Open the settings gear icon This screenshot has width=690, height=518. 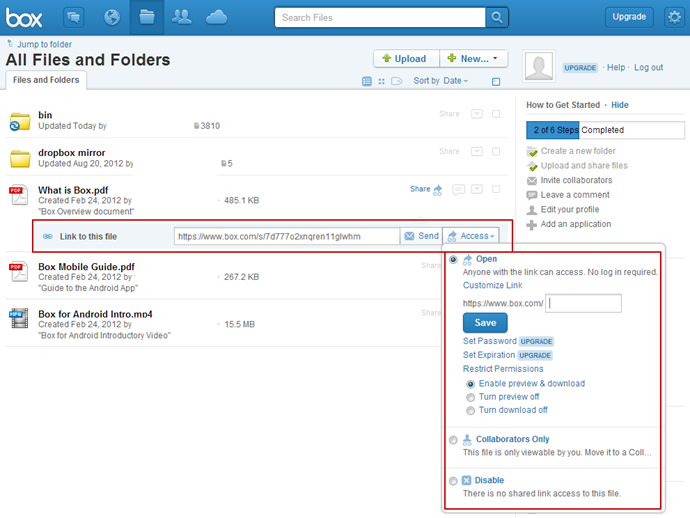(x=674, y=17)
